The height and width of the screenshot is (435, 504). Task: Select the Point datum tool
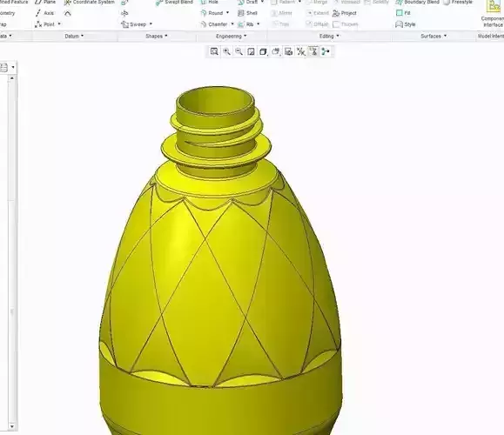[x=45, y=24]
